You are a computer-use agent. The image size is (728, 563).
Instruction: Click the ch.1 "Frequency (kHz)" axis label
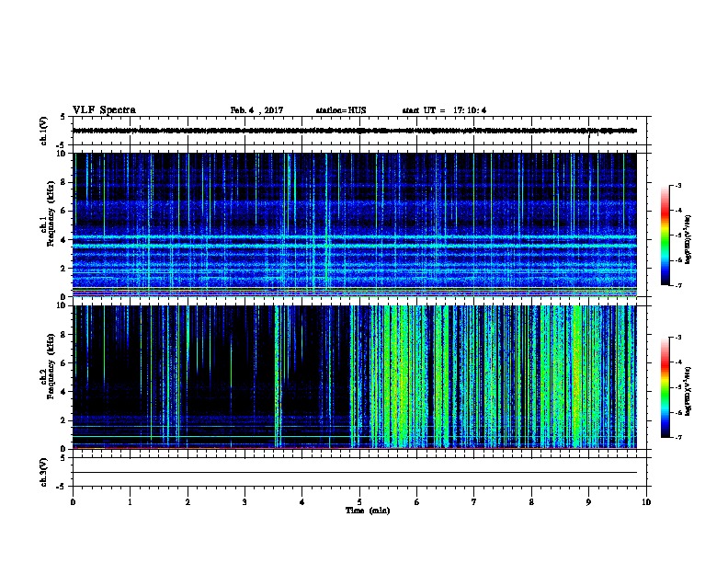(x=51, y=213)
